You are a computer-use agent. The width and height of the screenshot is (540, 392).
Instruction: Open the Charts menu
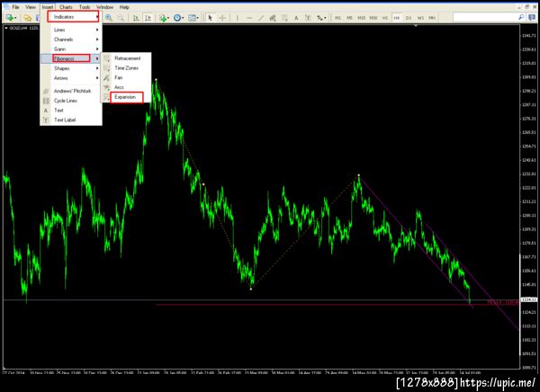(66, 7)
